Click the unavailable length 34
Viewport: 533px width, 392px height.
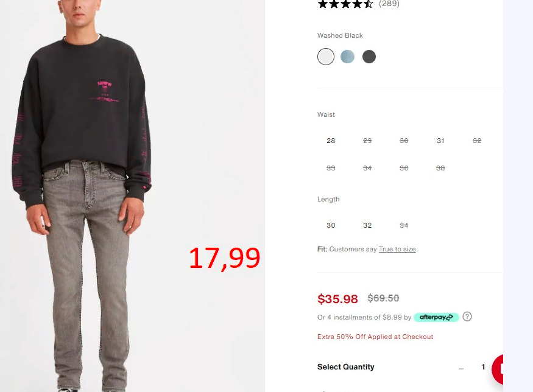click(404, 225)
